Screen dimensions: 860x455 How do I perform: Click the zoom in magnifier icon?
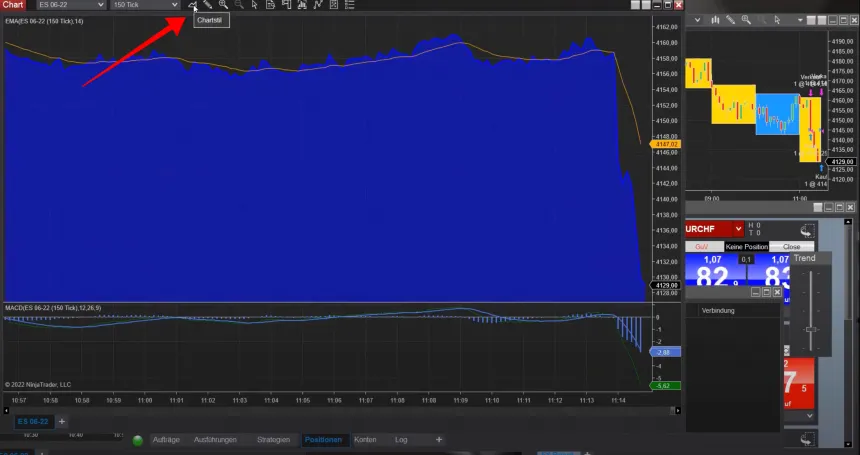coord(223,5)
